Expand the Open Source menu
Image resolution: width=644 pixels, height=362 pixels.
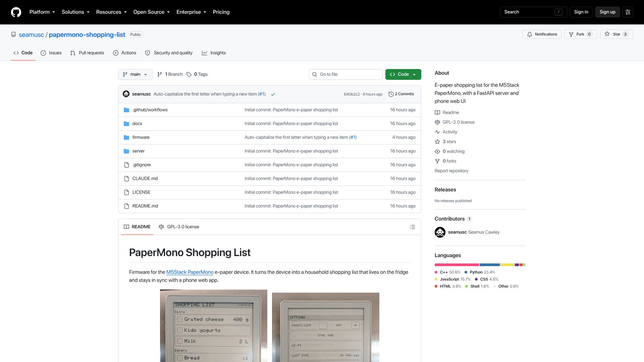[x=152, y=12]
